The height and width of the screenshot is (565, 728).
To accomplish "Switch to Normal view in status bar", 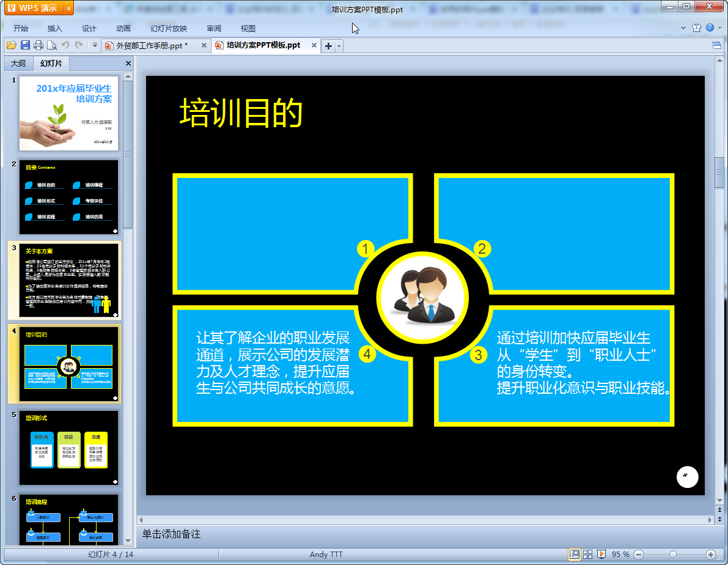I will pos(574,554).
